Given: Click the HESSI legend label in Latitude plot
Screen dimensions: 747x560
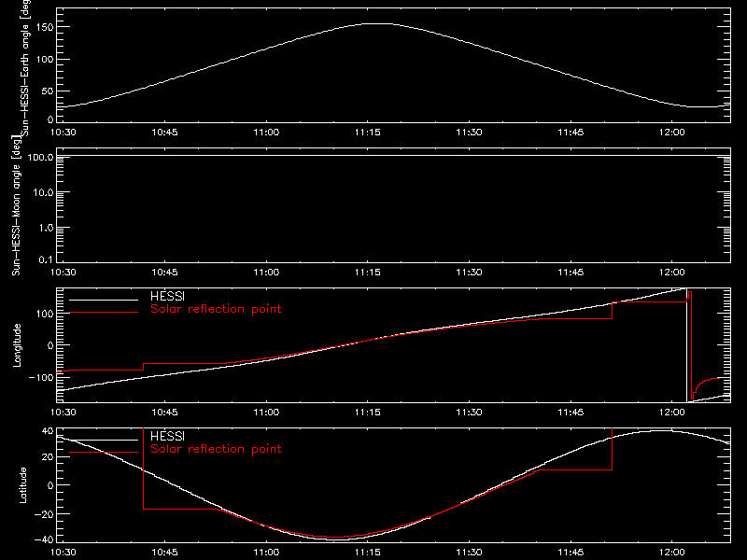Looking at the screenshot, I should tap(167, 437).
